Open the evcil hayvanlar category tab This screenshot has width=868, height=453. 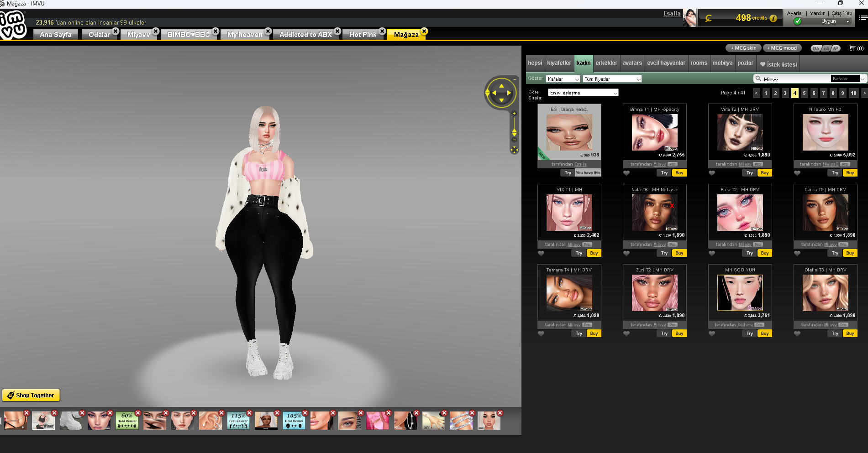(666, 63)
